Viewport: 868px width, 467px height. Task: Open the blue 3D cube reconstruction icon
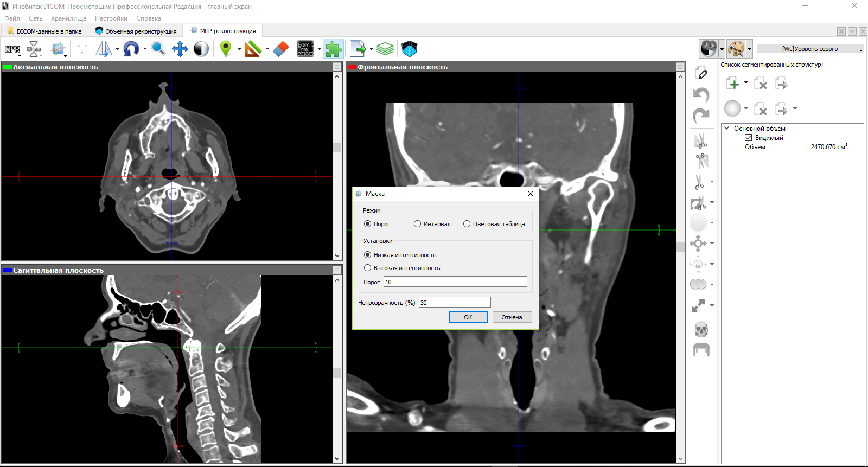410,49
